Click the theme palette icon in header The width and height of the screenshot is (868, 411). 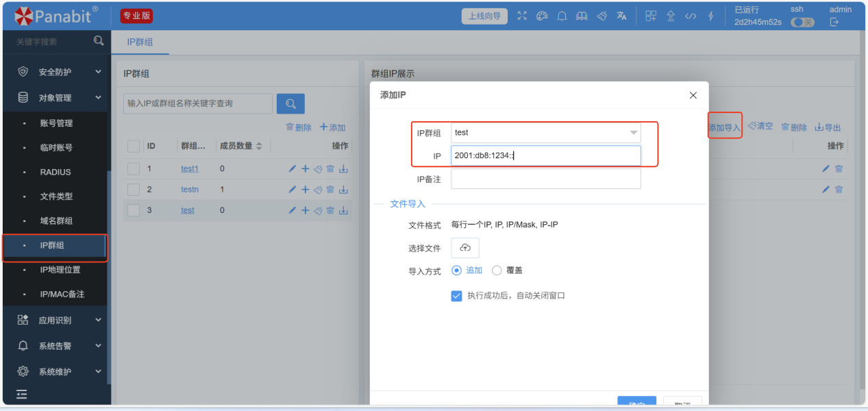click(542, 16)
